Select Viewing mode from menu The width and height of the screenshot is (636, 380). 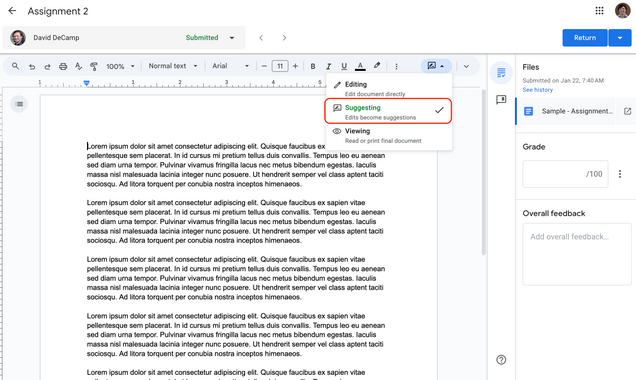pyautogui.click(x=388, y=135)
